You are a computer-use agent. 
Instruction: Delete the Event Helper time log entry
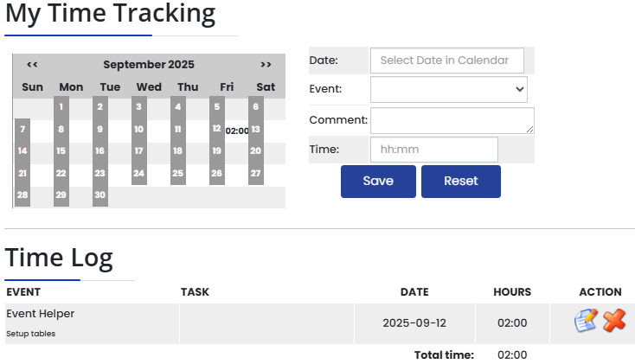tap(614, 321)
